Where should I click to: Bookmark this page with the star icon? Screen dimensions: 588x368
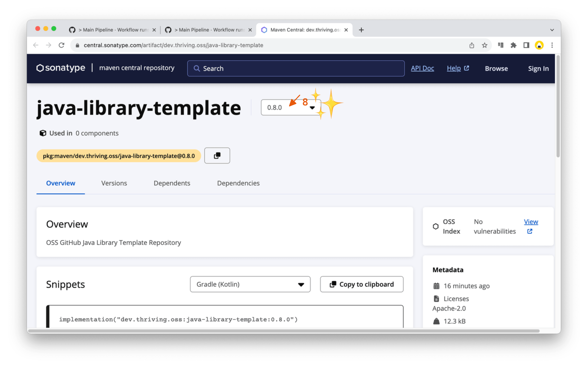click(x=485, y=45)
